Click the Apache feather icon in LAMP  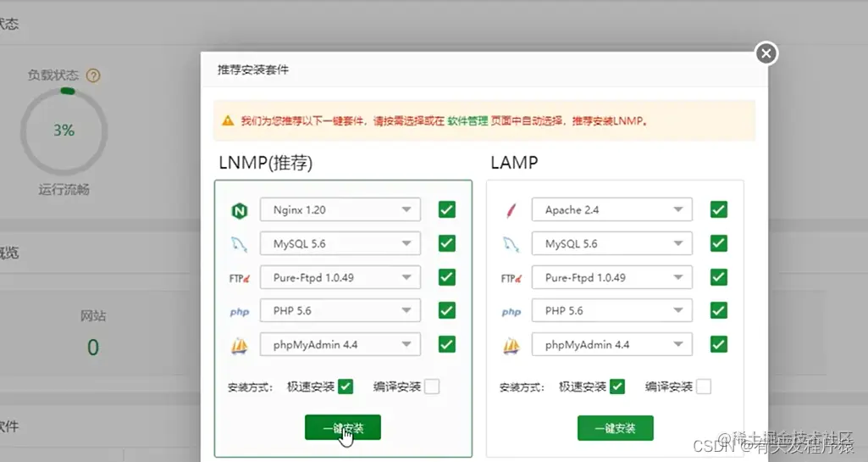click(511, 210)
